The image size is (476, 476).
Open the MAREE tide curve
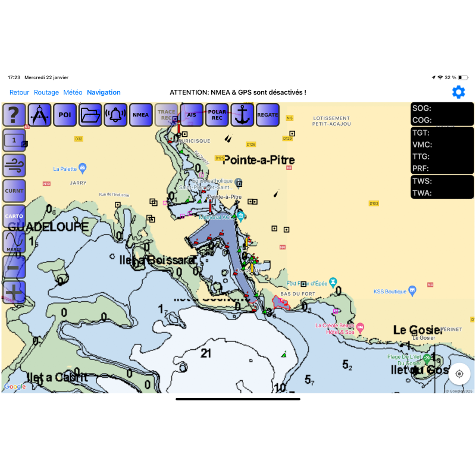pyautogui.click(x=14, y=242)
